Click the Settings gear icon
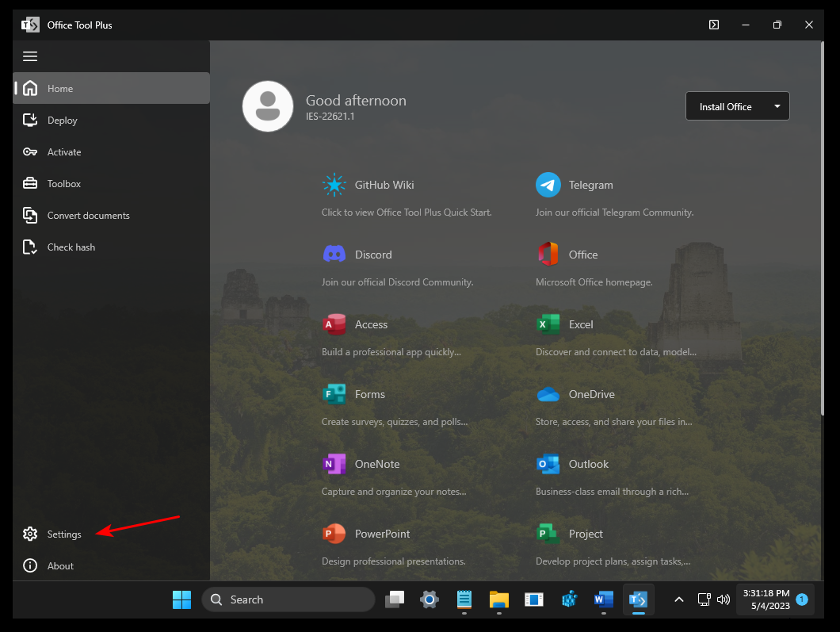Screen dimensions: 840x632 30,534
